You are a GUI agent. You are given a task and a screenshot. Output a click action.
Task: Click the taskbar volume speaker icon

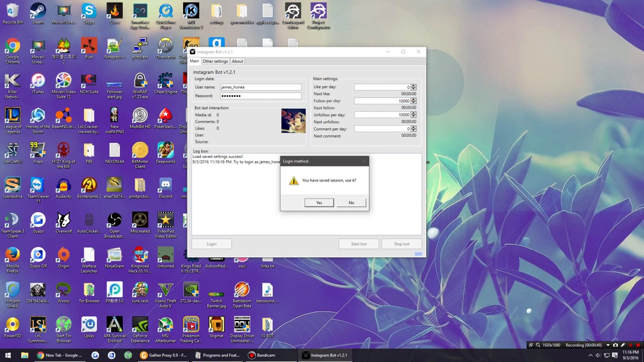click(x=598, y=355)
